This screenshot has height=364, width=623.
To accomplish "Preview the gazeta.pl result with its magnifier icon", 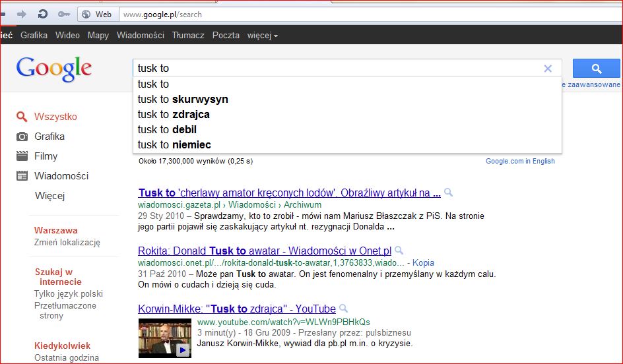I will pyautogui.click(x=449, y=193).
